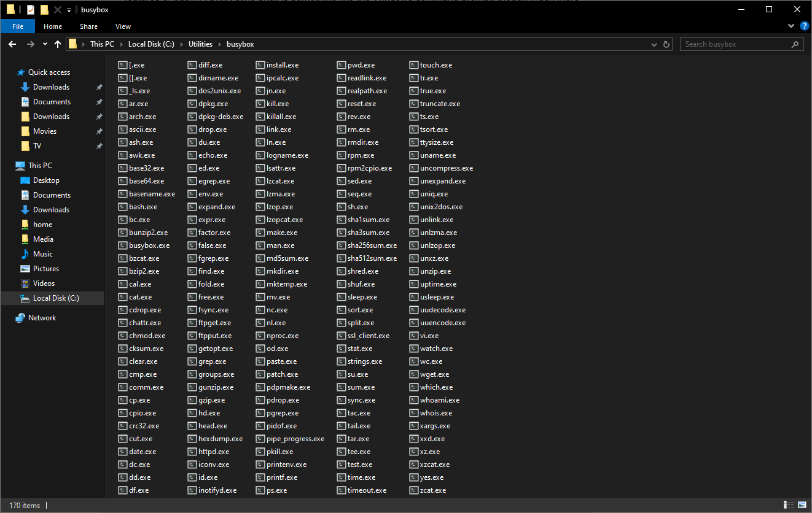Select the busybox.exe file icon
This screenshot has height=513, width=812.
(x=122, y=245)
